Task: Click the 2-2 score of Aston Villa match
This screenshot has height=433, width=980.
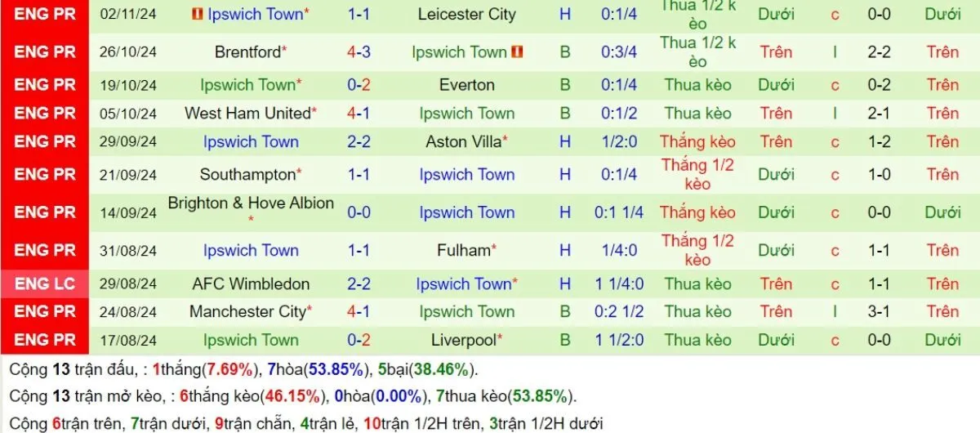Action: [x=359, y=142]
